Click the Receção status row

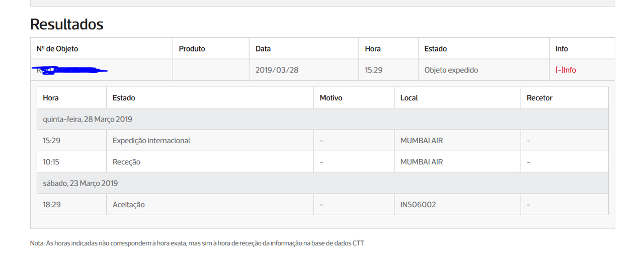323,162
